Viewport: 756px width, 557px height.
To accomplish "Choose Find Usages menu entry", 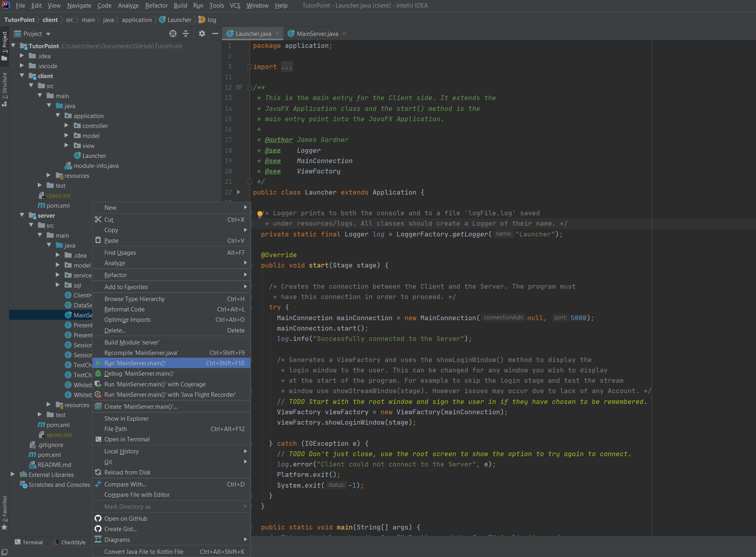I will (x=171, y=252).
